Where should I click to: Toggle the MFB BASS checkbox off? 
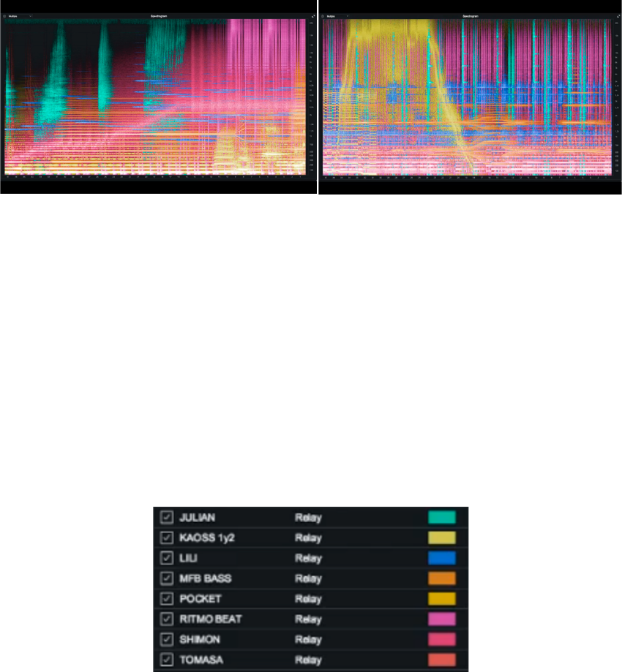167,579
